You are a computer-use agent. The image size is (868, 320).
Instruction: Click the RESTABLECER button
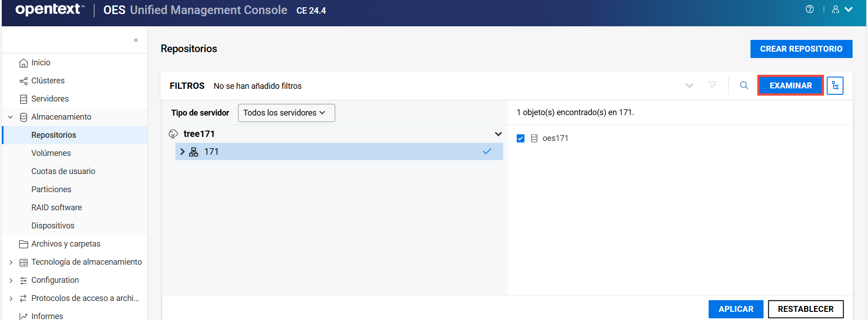point(805,309)
